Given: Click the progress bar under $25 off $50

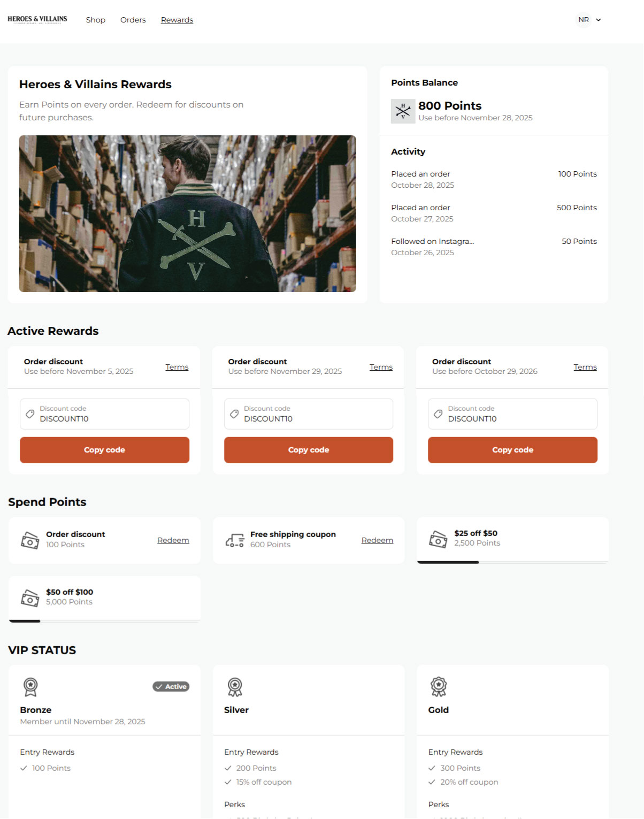Looking at the screenshot, I should [512, 562].
